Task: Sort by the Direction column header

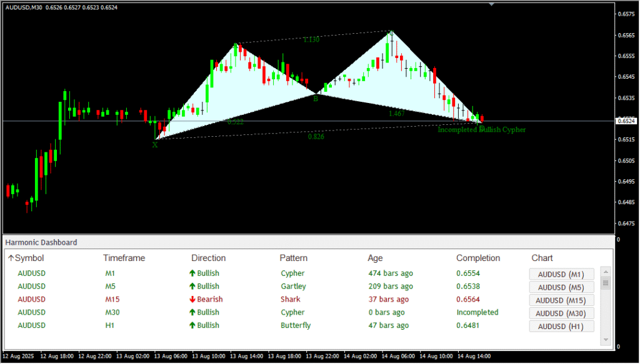Action: coord(209,258)
